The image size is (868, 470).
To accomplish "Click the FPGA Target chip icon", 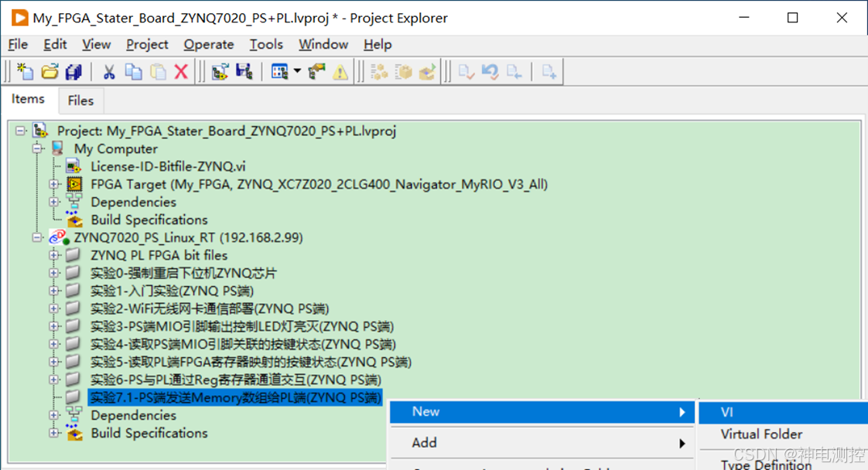I will pos(74,184).
